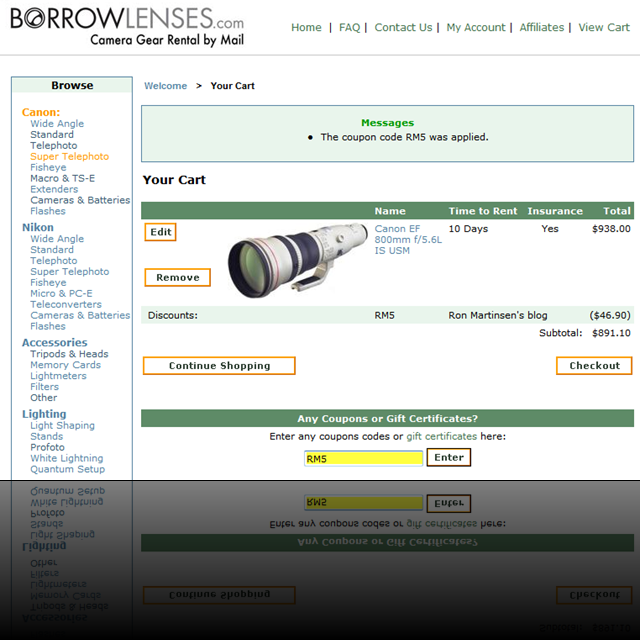
Task: Browse Nikon Telephoto lenses
Action: (53, 261)
